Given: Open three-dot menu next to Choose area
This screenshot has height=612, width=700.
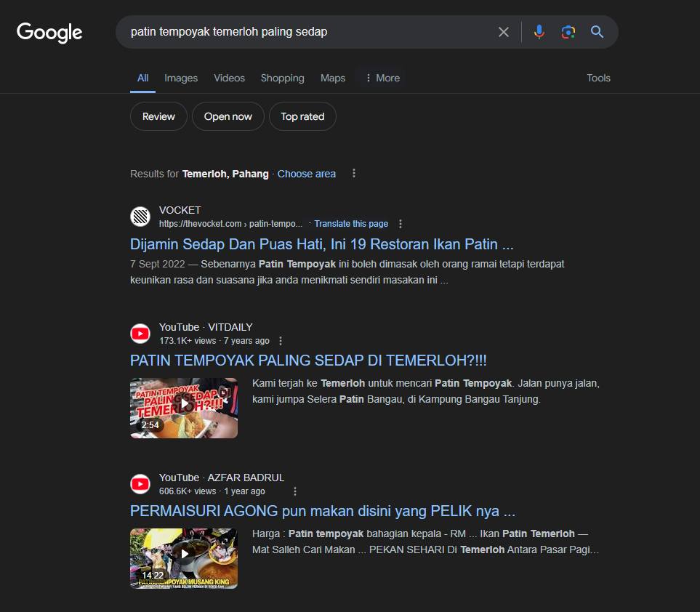Looking at the screenshot, I should pos(354,174).
